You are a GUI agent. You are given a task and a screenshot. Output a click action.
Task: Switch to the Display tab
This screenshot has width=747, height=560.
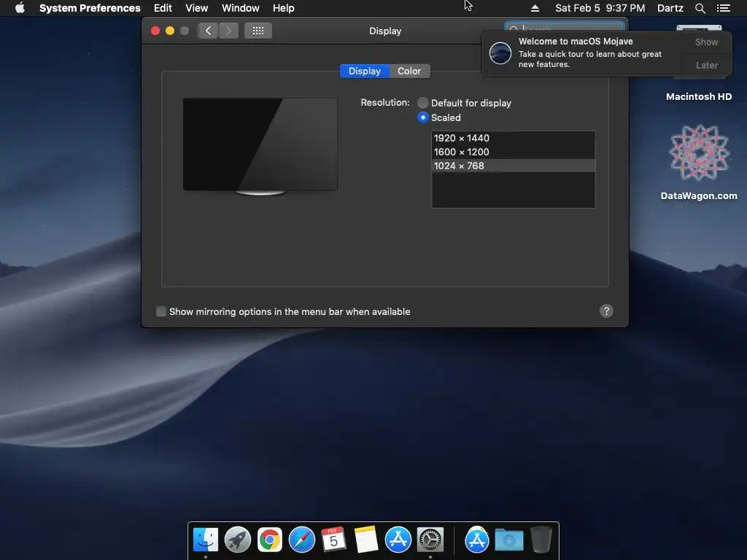(365, 71)
